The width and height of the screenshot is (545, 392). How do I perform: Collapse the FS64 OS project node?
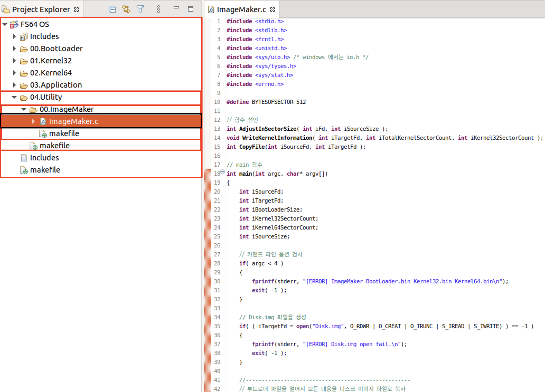(x=5, y=24)
